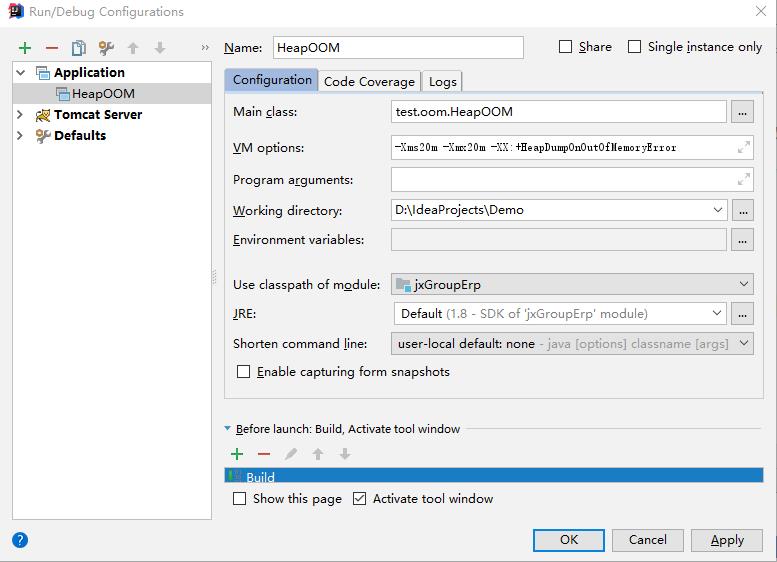777x562 pixels.
Task: Move before-launch task down arrow
Action: tap(345, 454)
